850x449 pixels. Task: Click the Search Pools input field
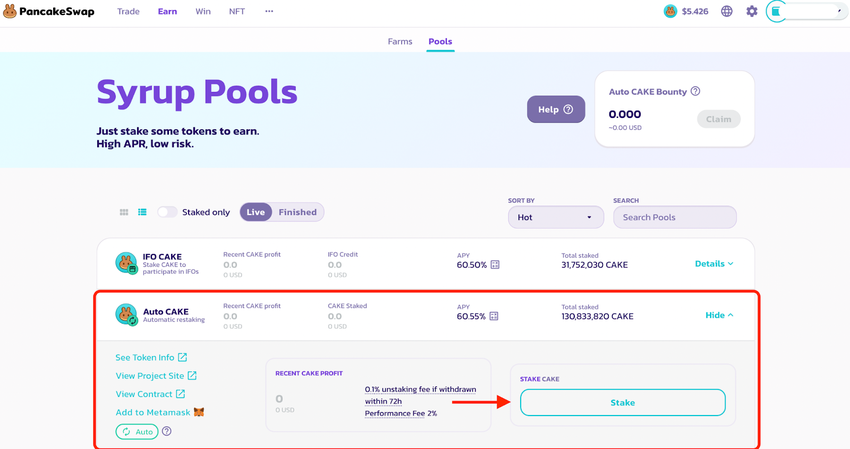tap(675, 217)
